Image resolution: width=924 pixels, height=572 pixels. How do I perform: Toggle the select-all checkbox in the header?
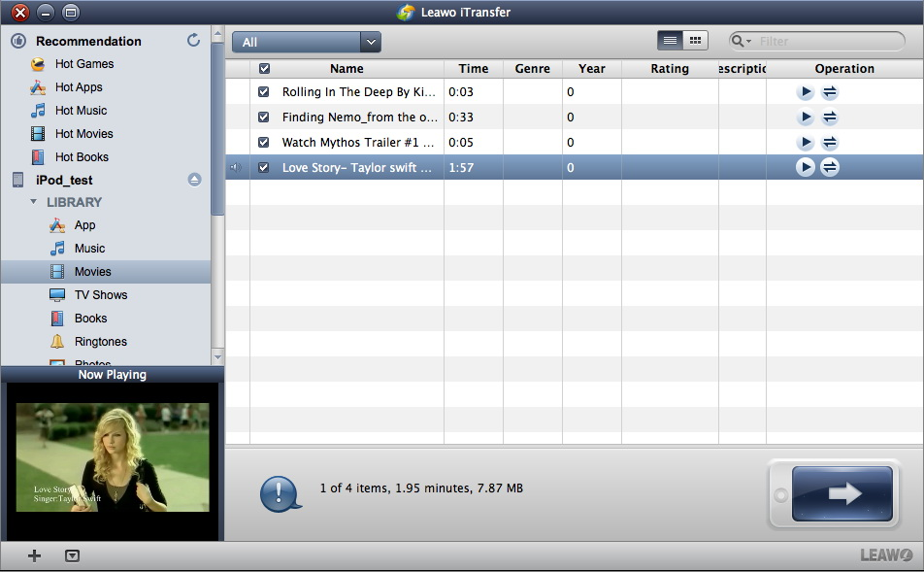pyautogui.click(x=265, y=68)
